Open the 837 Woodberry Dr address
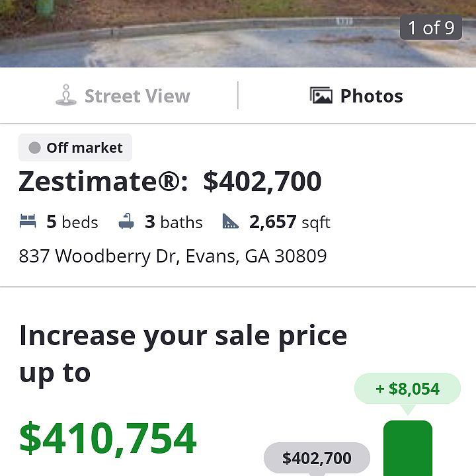Image resolution: width=476 pixels, height=476 pixels. tap(173, 256)
